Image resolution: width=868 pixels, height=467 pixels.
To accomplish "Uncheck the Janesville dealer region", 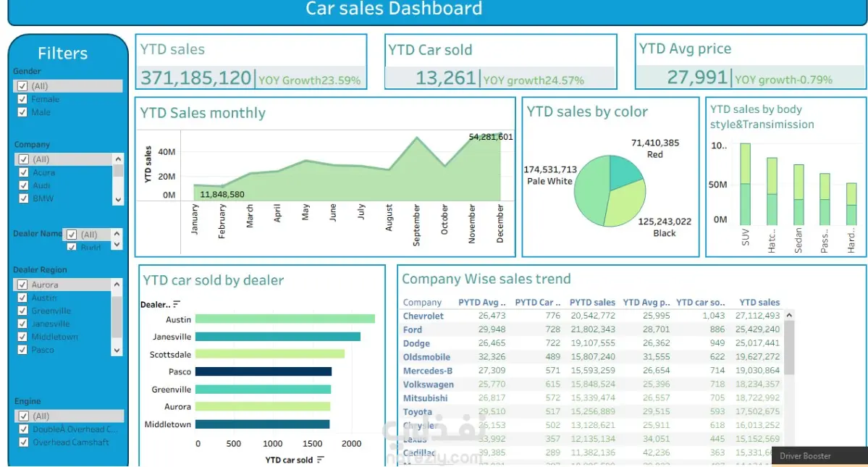I will point(22,324).
